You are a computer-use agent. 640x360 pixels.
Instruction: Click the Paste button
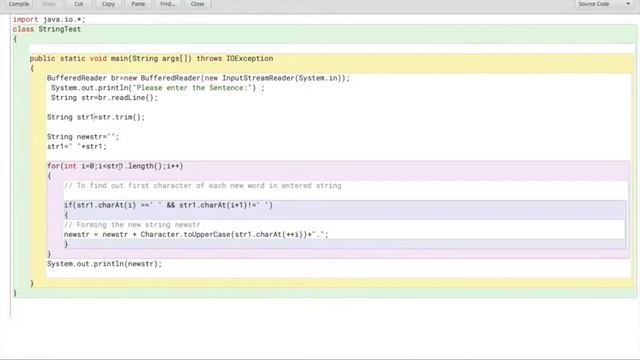[x=138, y=4]
